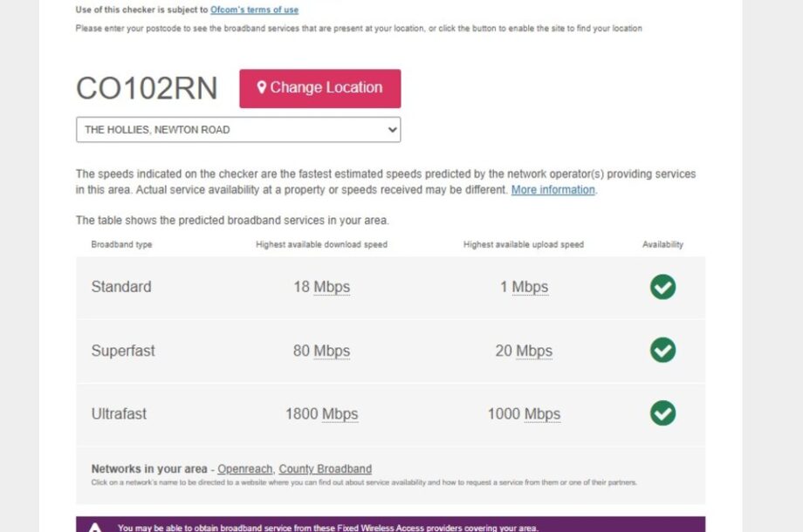The image size is (803, 532).
Task: Click the location pin icon on Change Location
Action: [261, 87]
